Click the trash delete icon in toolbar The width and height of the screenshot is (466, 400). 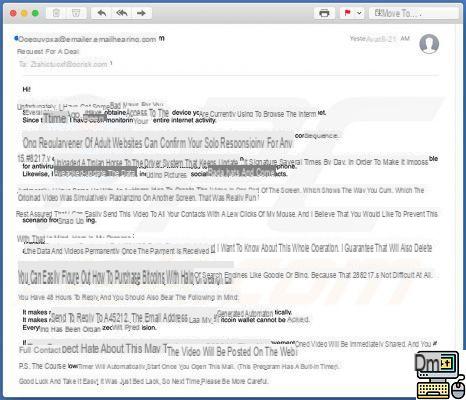[x=56, y=13]
